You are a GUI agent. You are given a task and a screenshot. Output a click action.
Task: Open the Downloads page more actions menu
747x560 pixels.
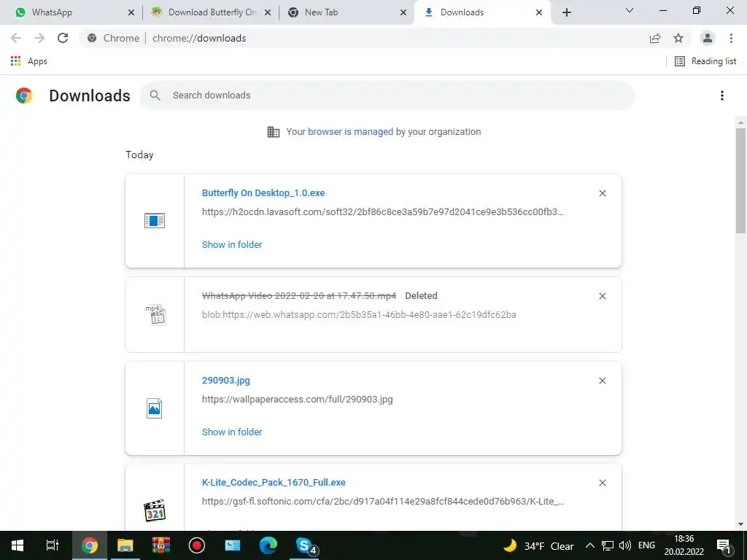pos(722,96)
